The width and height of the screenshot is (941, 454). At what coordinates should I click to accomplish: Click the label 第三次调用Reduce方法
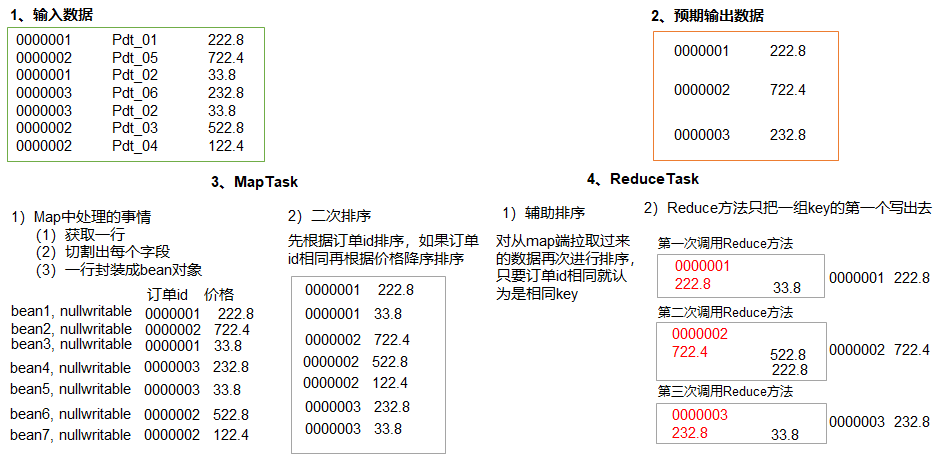coord(726,392)
